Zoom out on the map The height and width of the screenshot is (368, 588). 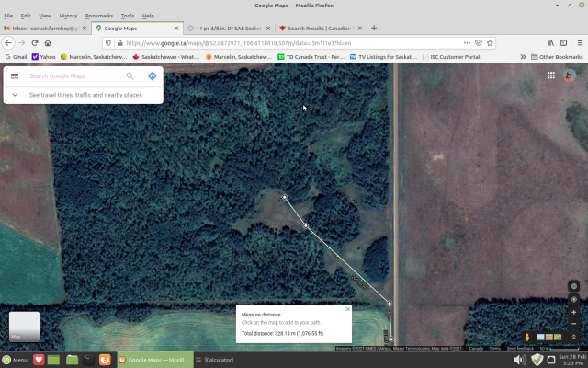[574, 325]
